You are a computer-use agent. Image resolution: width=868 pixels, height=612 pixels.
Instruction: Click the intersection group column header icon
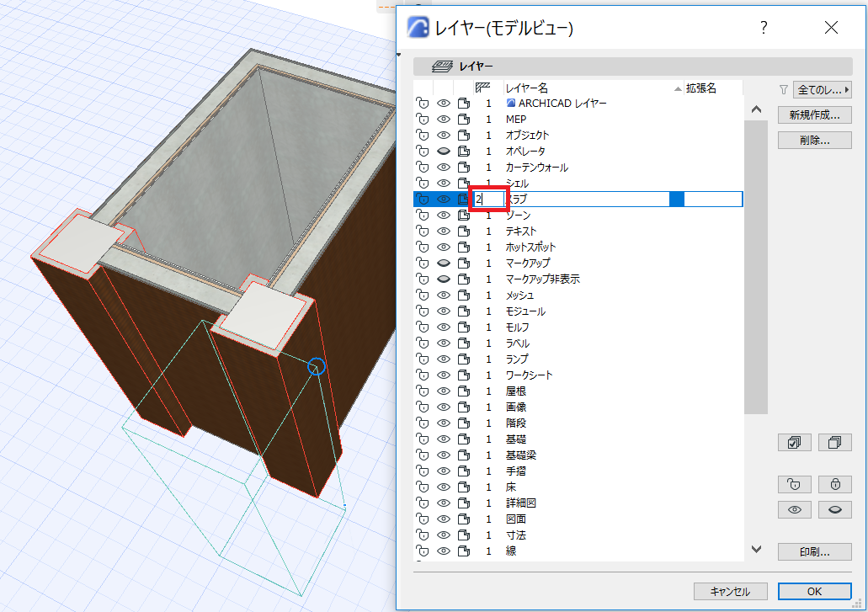click(x=482, y=88)
